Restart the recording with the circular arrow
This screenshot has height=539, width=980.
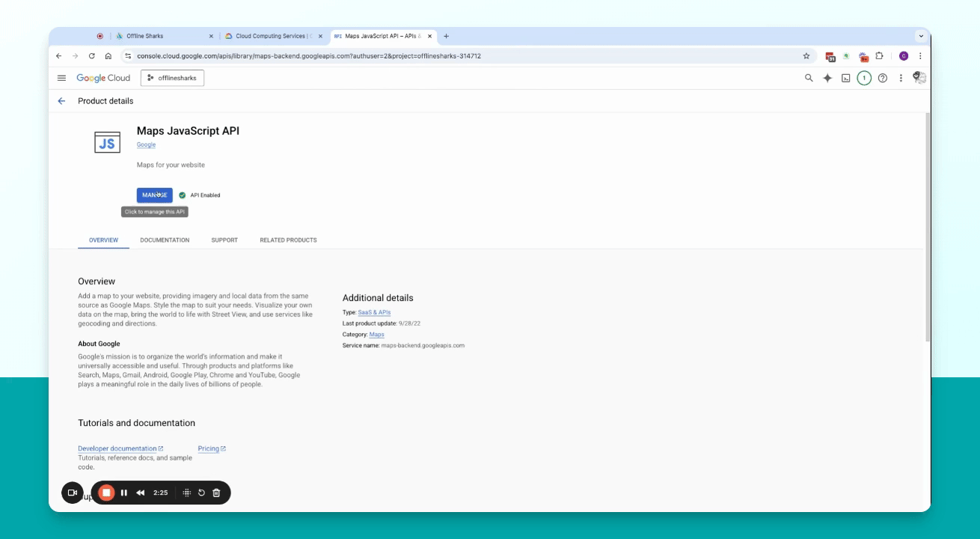201,493
